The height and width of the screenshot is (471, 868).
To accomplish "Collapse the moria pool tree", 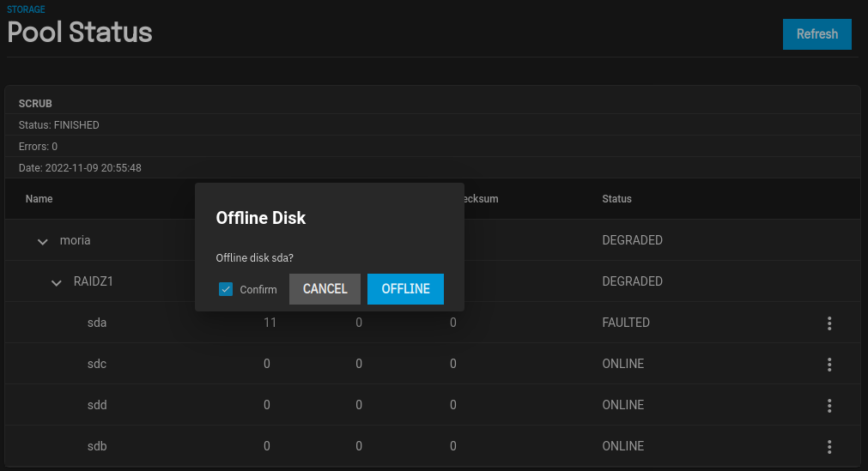I will (43, 241).
